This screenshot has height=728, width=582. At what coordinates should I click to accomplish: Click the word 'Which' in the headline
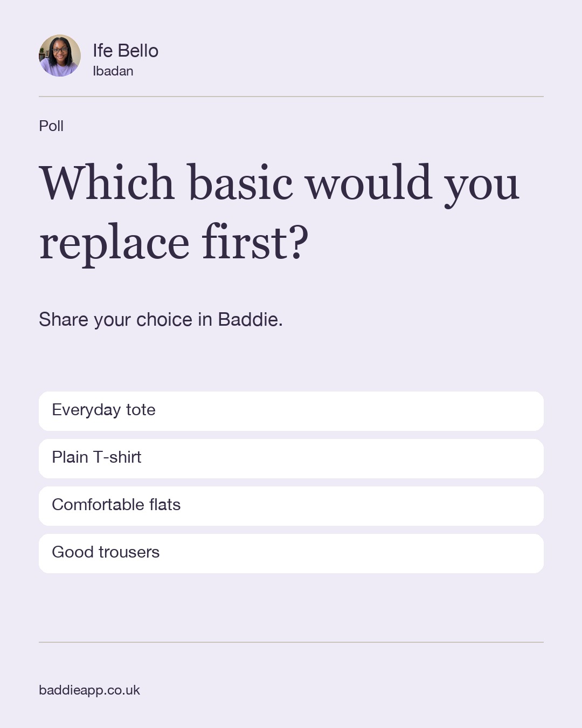107,182
